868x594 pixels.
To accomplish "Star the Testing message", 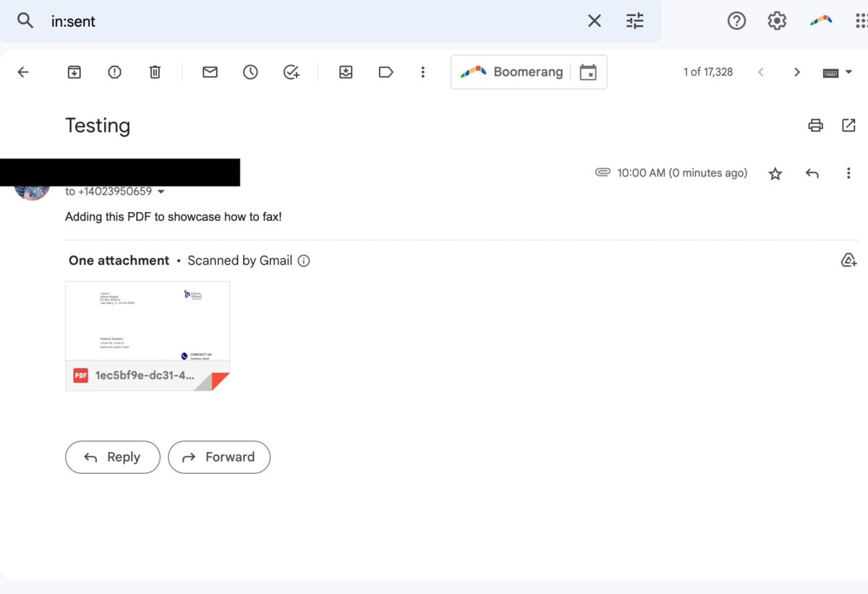I will click(x=775, y=174).
